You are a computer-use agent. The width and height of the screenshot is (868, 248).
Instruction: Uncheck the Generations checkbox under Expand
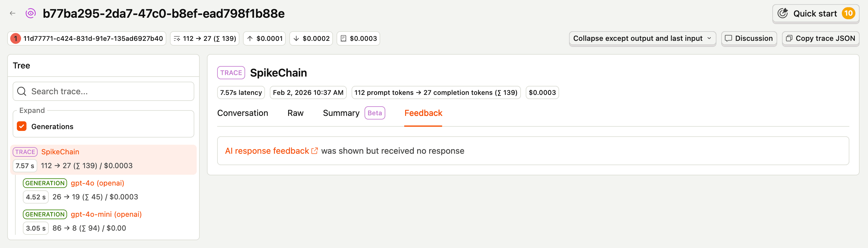coord(22,126)
